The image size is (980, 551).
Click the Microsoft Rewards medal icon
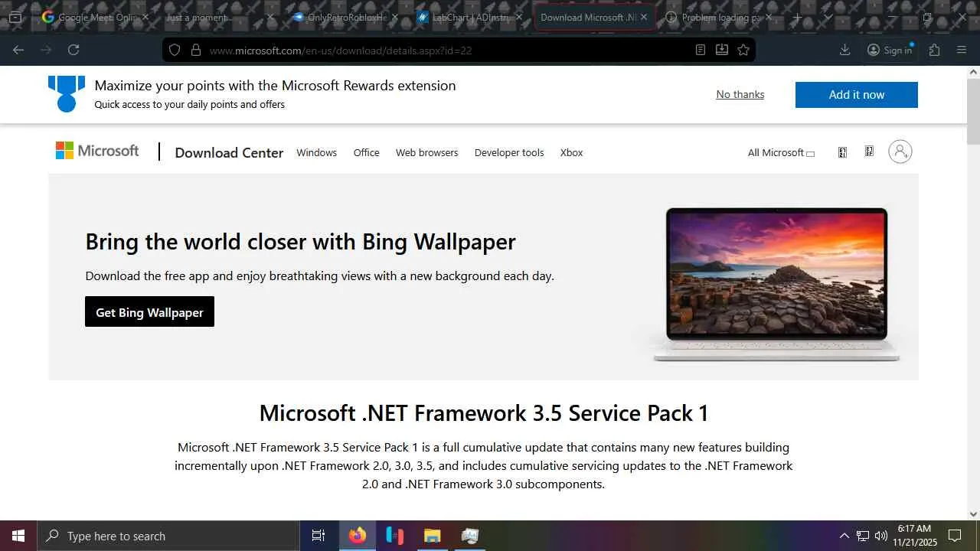coord(67,93)
